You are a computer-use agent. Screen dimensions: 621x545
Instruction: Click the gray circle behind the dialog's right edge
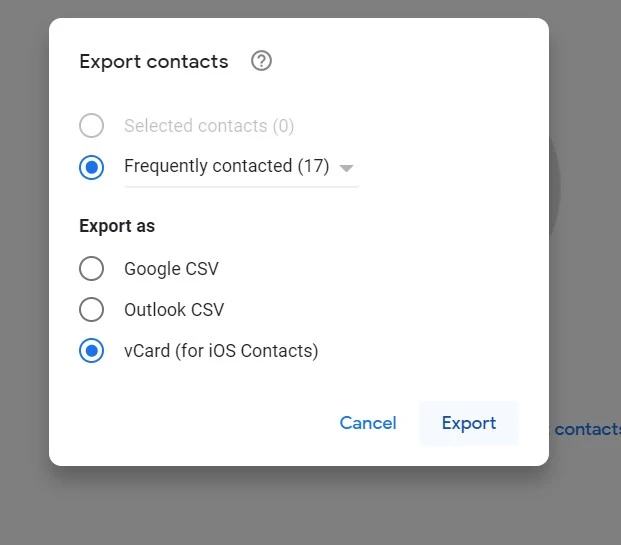click(555, 190)
